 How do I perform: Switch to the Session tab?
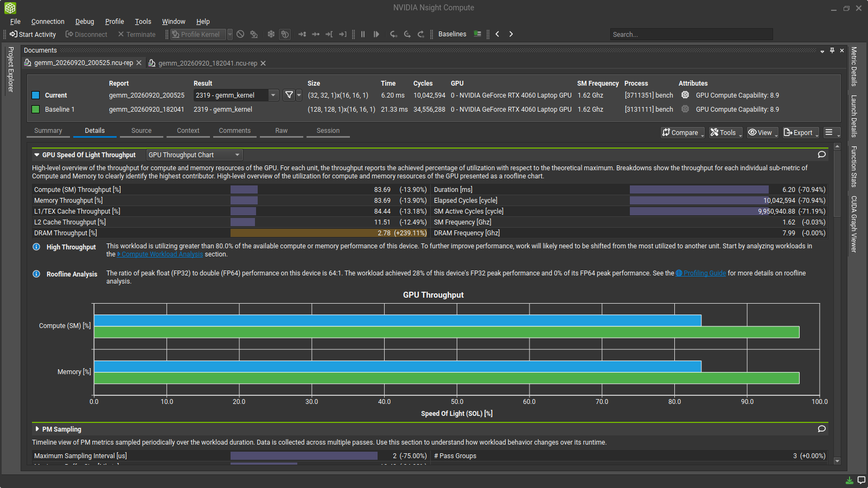[x=328, y=131]
